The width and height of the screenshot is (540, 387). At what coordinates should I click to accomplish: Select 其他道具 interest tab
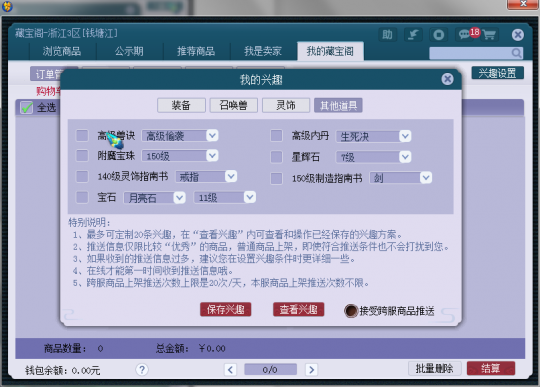[338, 105]
